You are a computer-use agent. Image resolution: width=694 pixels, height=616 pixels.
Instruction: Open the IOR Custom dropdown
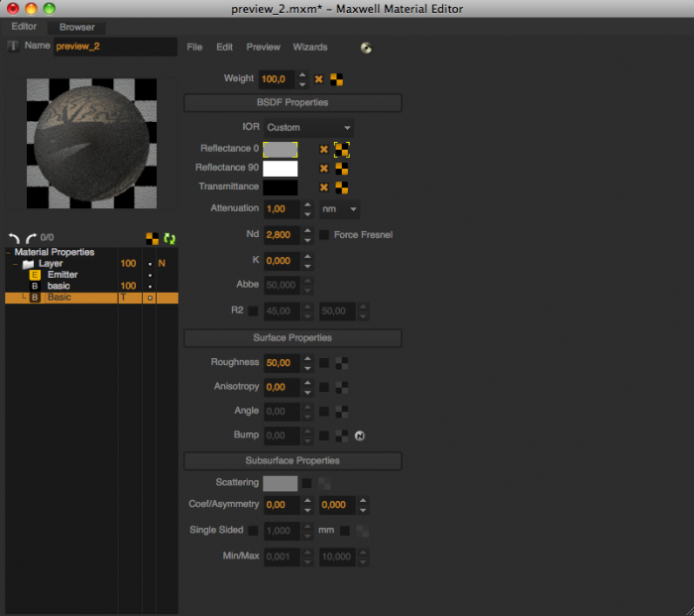(x=308, y=128)
